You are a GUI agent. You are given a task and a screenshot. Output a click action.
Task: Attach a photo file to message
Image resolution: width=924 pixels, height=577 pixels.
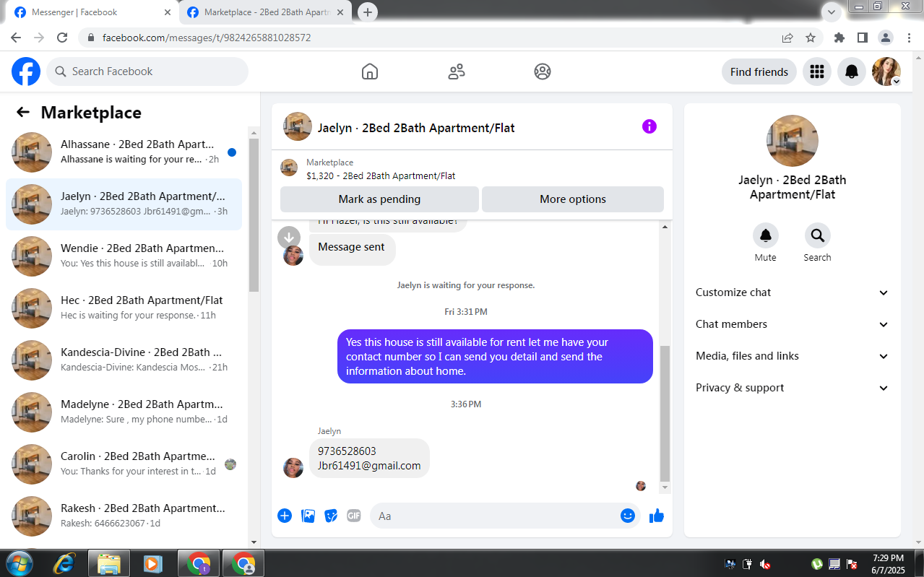pos(308,516)
